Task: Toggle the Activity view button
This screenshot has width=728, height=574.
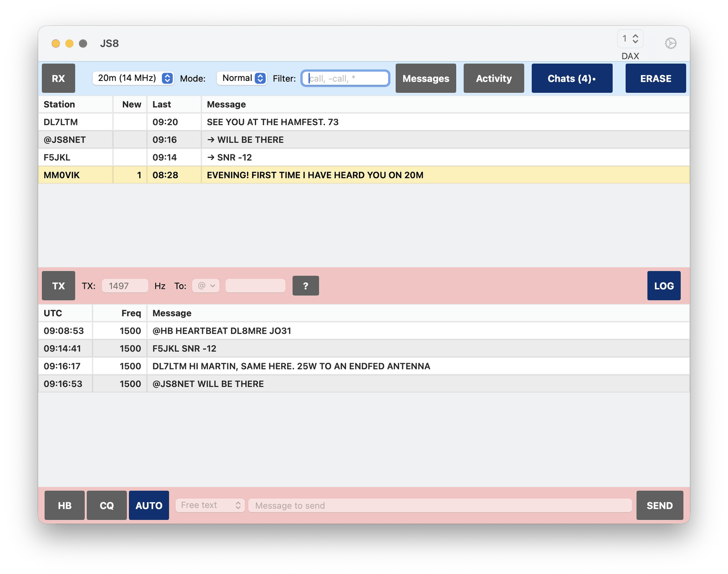Action: point(494,78)
